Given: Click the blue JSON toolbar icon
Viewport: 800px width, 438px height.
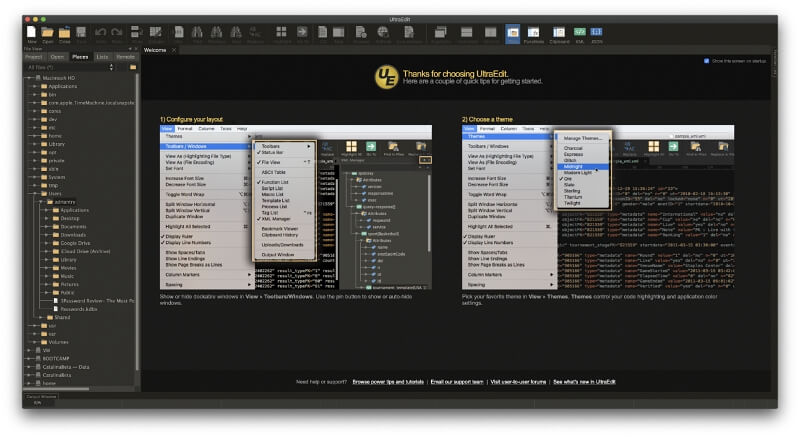Looking at the screenshot, I should [x=596, y=32].
